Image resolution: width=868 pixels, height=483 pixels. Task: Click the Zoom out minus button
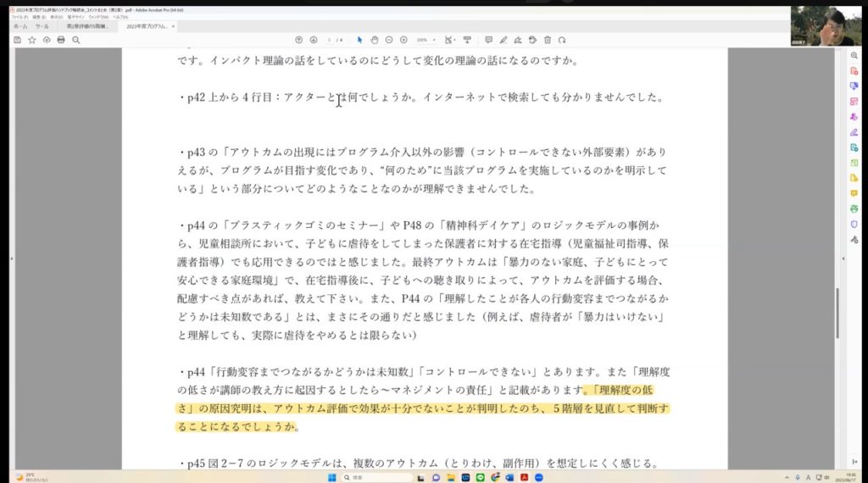pos(389,40)
